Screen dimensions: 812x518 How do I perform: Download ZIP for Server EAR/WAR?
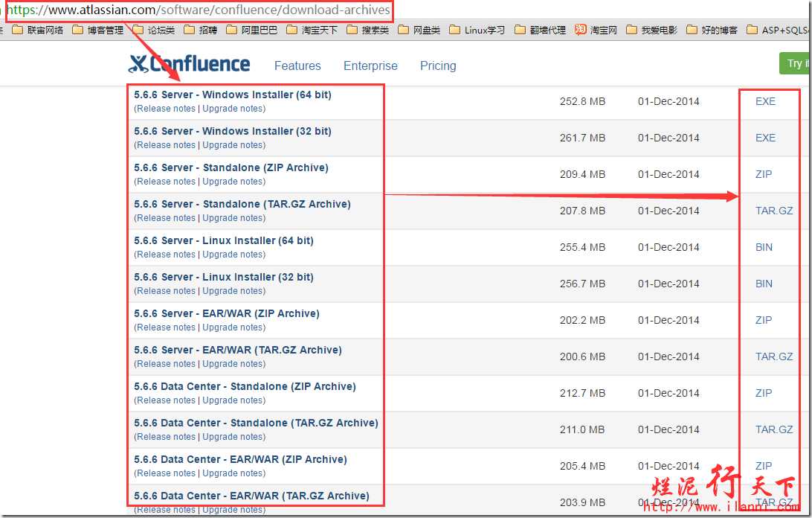pyautogui.click(x=764, y=320)
